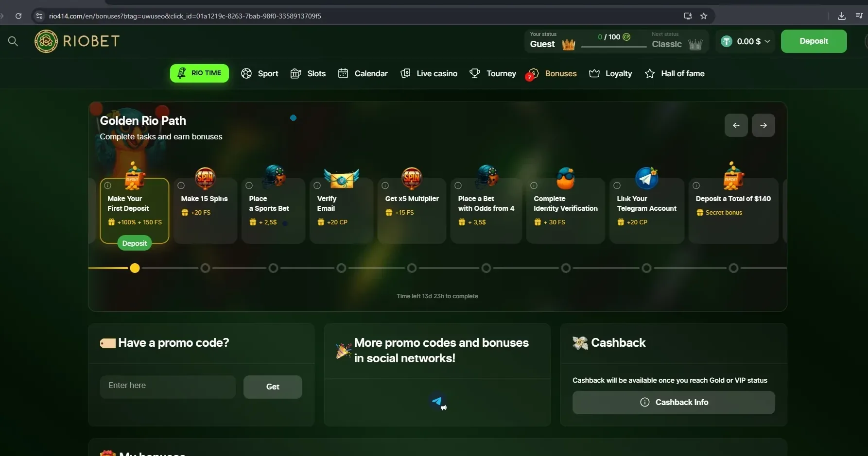Click the 'Have a promo code?' heading
This screenshot has height=456, width=868.
point(174,343)
